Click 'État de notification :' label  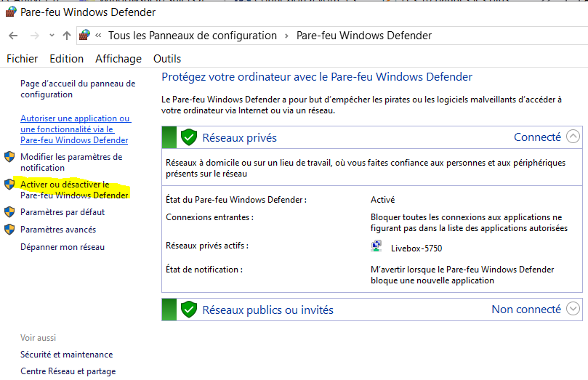click(x=204, y=270)
